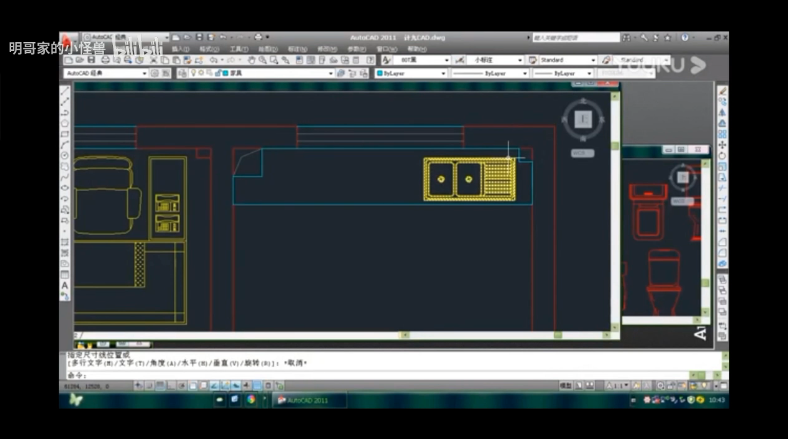Open the 插入 menu in the menu bar
Screen dimensions: 788x439
click(x=180, y=48)
